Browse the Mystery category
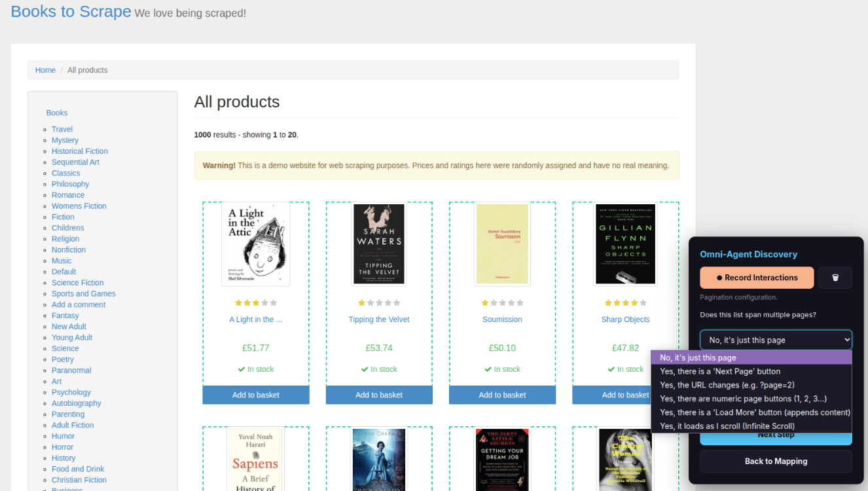This screenshot has width=868, height=491. (65, 140)
